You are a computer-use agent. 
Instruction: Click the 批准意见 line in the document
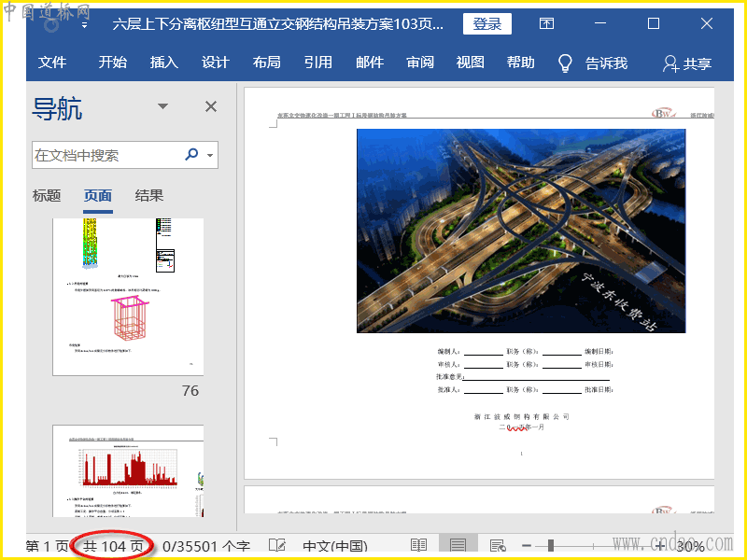tap(523, 377)
